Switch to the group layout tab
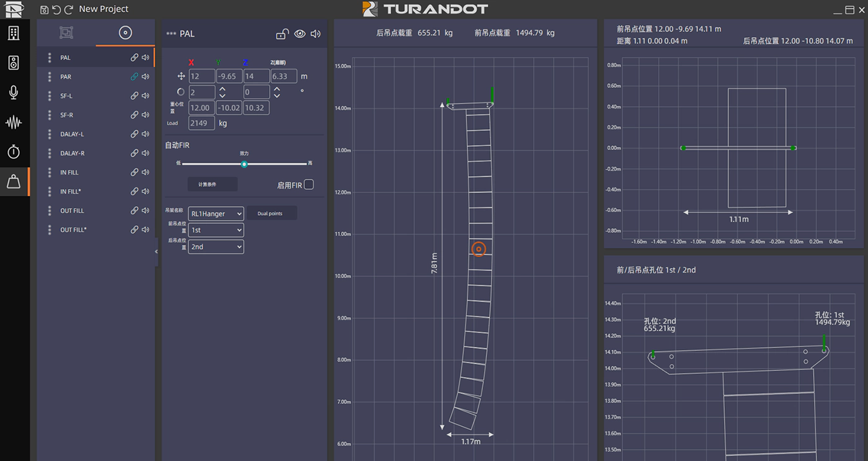The height and width of the screenshot is (461, 868). [x=66, y=33]
